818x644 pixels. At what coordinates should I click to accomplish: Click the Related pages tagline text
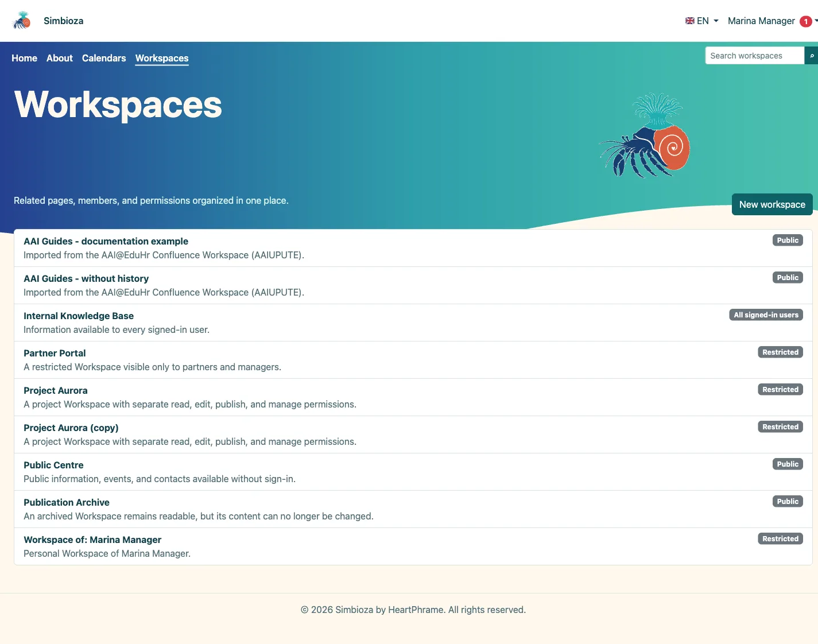tap(151, 200)
